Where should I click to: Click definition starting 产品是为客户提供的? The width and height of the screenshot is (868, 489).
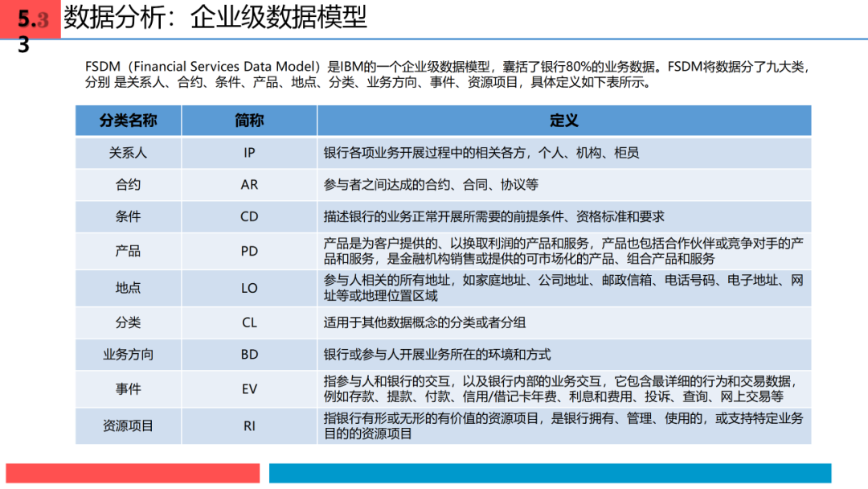(x=563, y=252)
